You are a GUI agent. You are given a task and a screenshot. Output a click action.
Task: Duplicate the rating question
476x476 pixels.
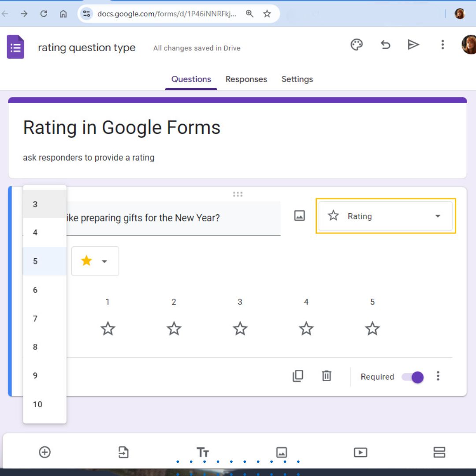pos(298,376)
